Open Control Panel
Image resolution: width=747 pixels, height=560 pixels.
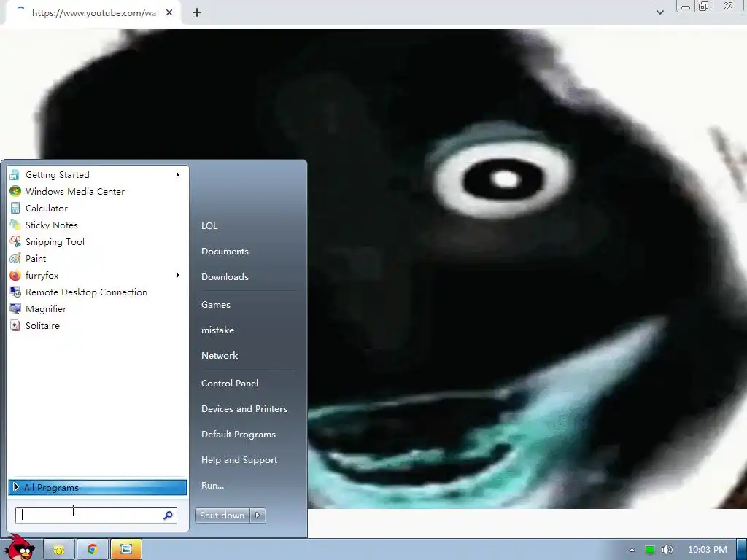(230, 384)
